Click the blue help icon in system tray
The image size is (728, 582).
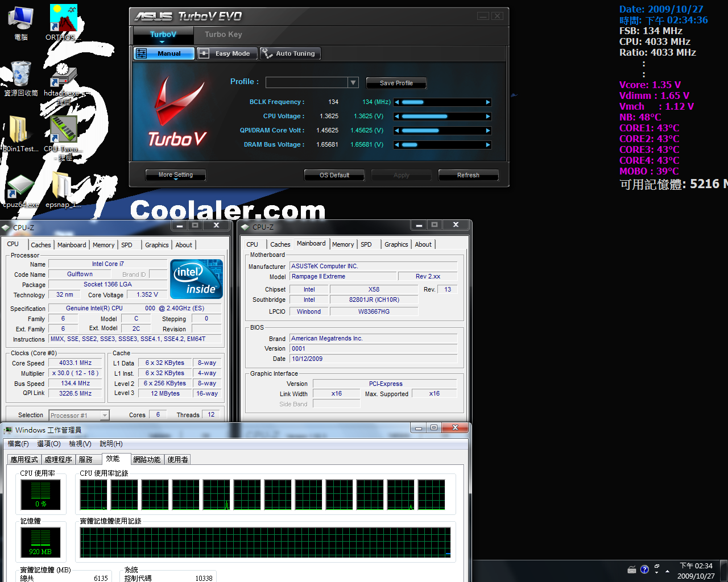click(644, 569)
